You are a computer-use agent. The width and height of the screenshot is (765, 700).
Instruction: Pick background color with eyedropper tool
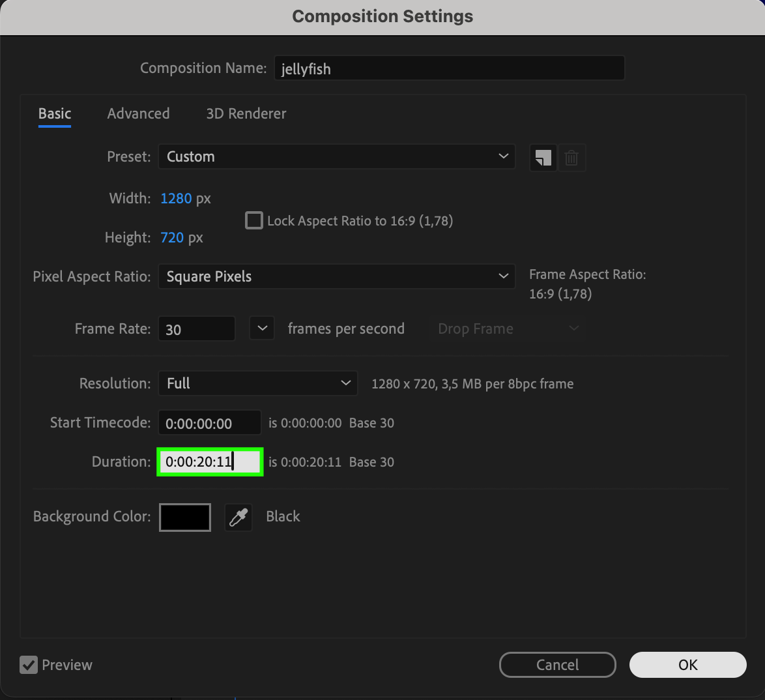click(x=238, y=518)
